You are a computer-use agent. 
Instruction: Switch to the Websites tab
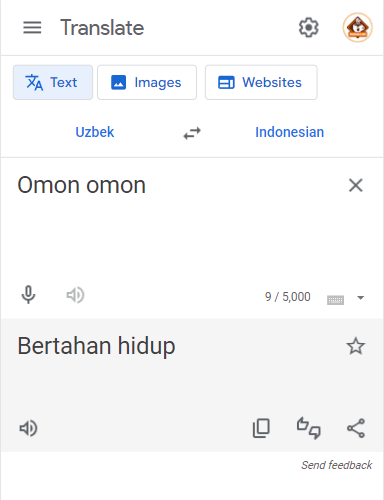pyautogui.click(x=261, y=82)
